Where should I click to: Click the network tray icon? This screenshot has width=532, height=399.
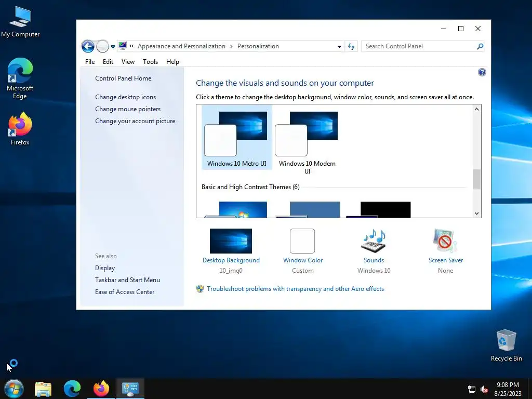[x=472, y=389]
